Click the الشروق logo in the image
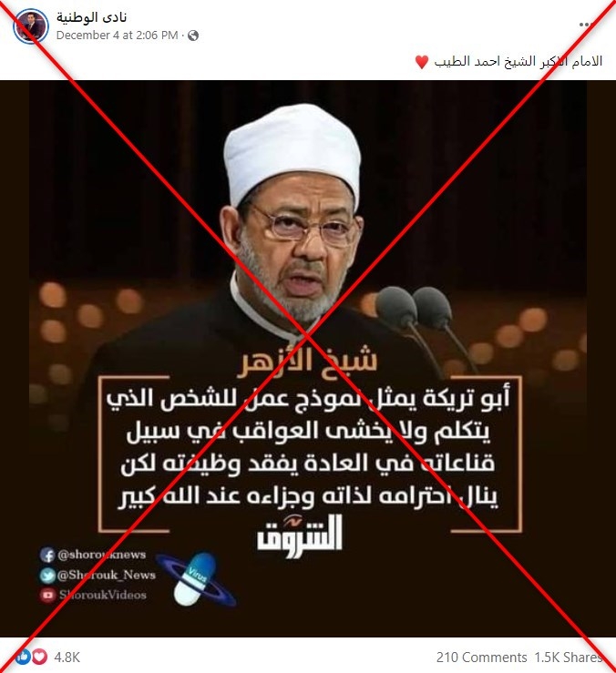 coord(300,535)
